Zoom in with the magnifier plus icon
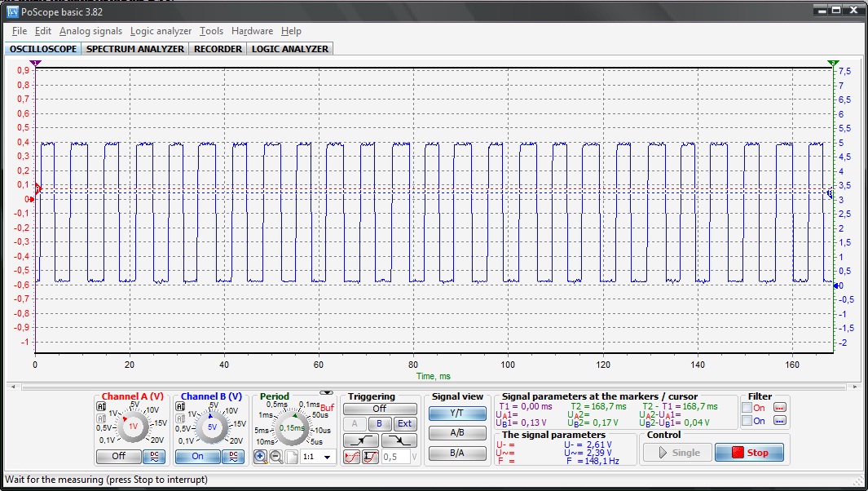 point(260,457)
